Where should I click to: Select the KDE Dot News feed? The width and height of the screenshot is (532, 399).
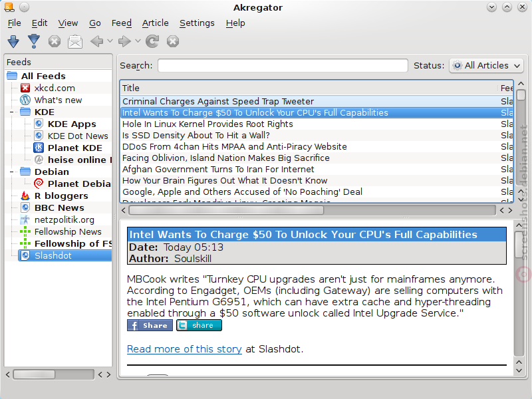78,136
